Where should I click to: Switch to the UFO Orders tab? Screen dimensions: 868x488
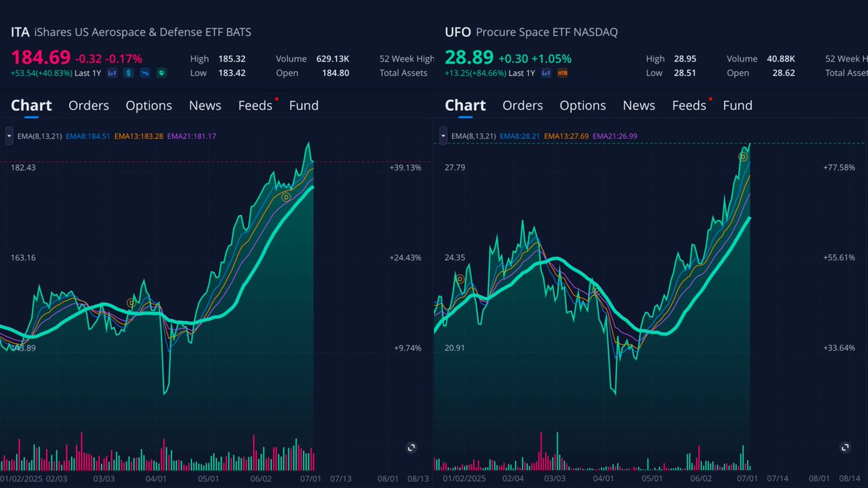(523, 106)
